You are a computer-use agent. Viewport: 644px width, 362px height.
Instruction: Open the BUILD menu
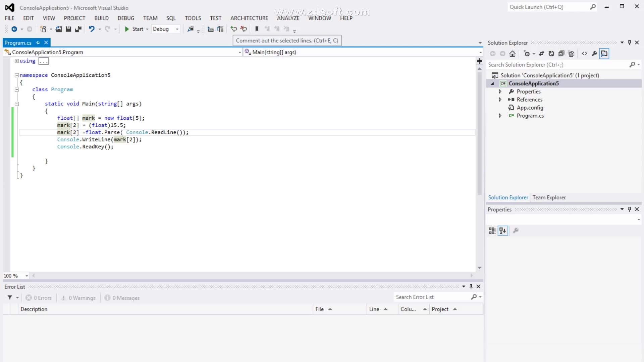pyautogui.click(x=101, y=18)
